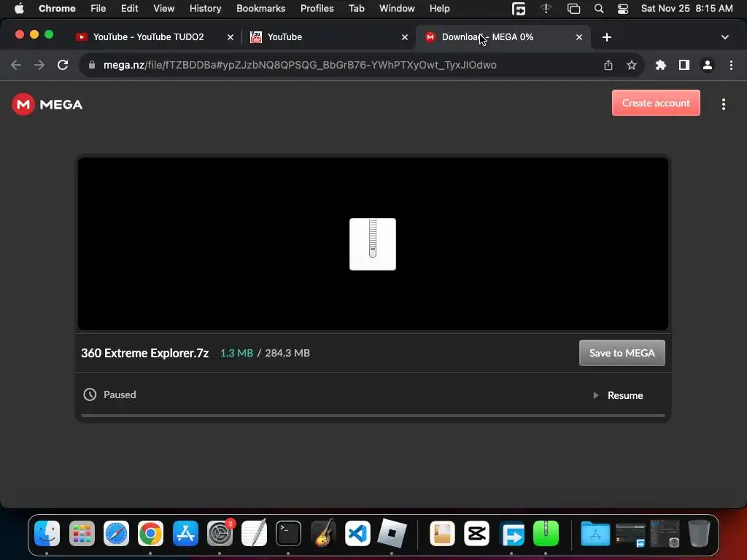This screenshot has width=747, height=560.
Task: Open the Applications folder stack in the Dock
Action: (x=595, y=533)
